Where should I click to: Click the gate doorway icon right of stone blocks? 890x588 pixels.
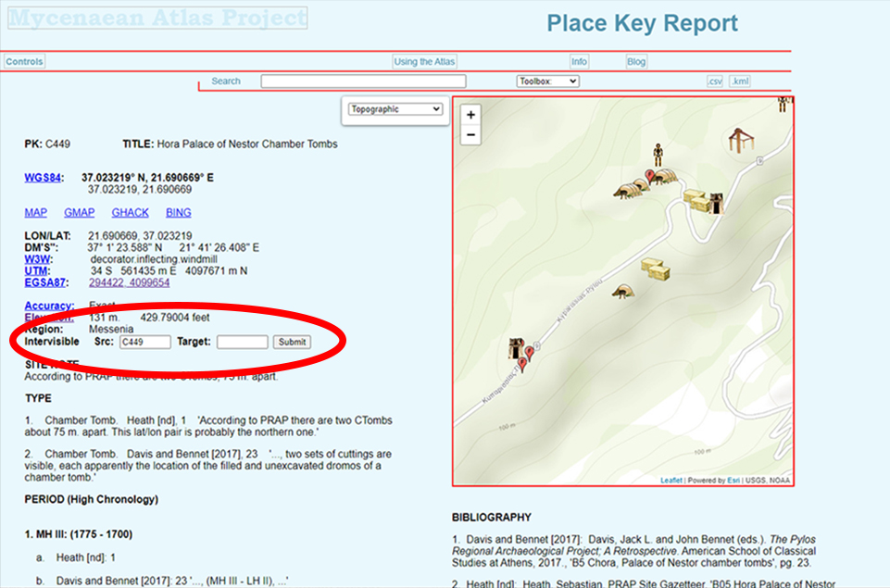point(716,202)
